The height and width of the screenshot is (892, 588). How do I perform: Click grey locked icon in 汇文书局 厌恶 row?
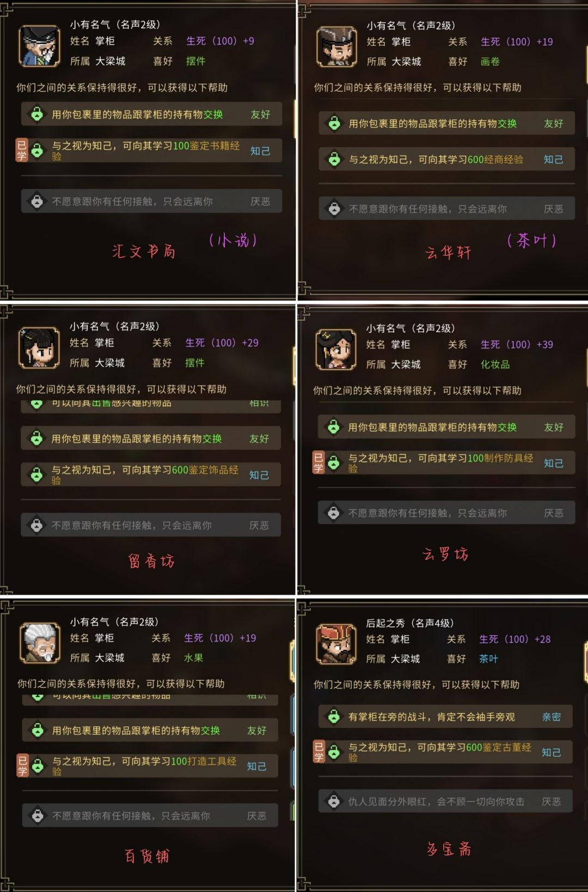click(x=37, y=201)
